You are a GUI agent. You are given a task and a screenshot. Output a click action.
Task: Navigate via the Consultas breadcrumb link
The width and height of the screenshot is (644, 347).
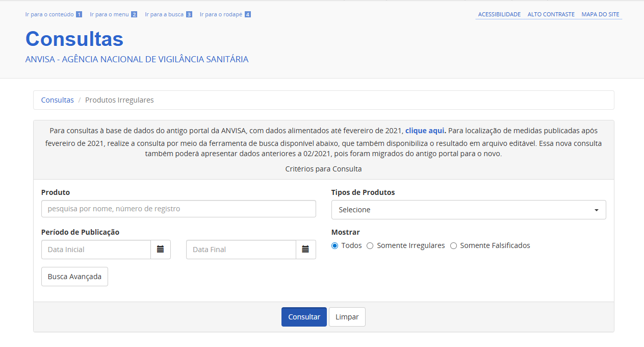coord(57,100)
